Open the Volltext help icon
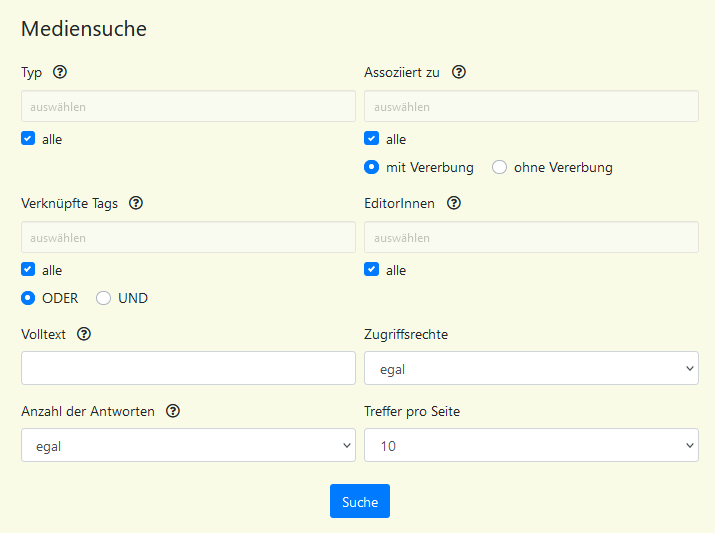 [84, 334]
